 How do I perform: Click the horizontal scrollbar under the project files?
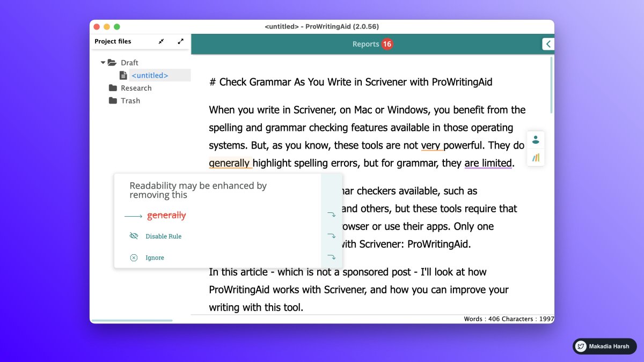tap(132, 321)
